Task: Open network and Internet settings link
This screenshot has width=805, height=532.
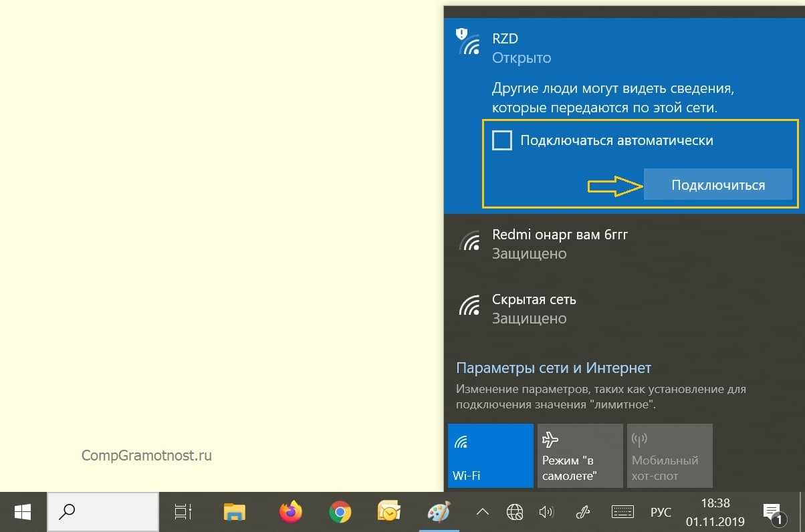Action: click(553, 368)
